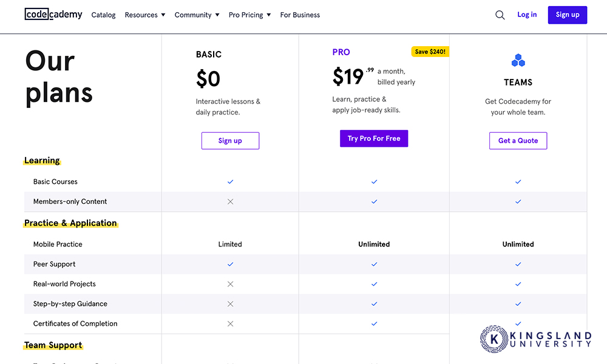The image size is (607, 364).
Task: Click the Step-by-step Guidance X under Basic
Action: (x=230, y=304)
